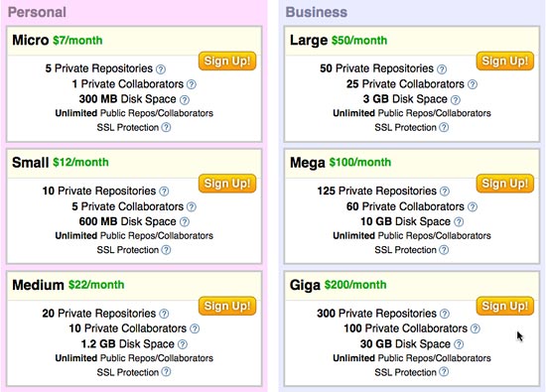Screen dimensions: 546x392
Task: Show SSL Protection help in Giga plan
Action: pyautogui.click(x=444, y=372)
